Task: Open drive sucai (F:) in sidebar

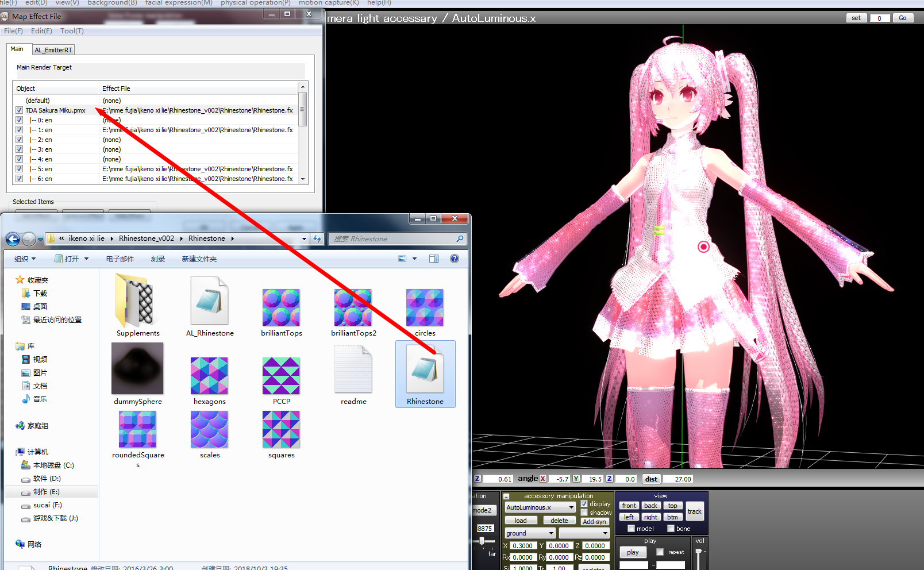Action: click(41, 504)
